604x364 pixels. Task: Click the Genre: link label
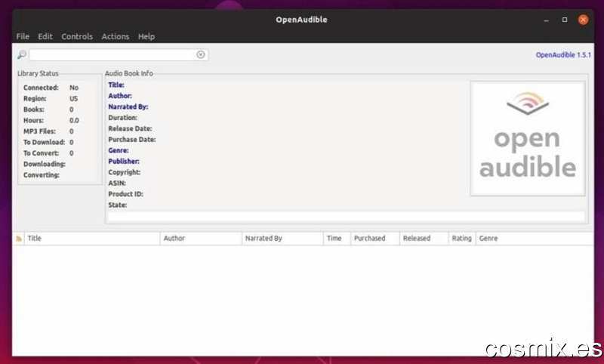tap(119, 150)
